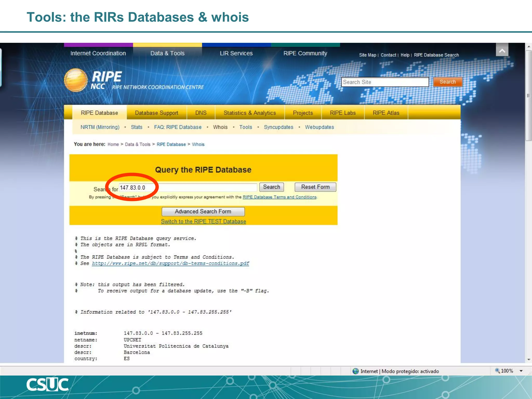The width and height of the screenshot is (532, 399).
Task: Click the scrollbar down arrow
Action: (529, 360)
